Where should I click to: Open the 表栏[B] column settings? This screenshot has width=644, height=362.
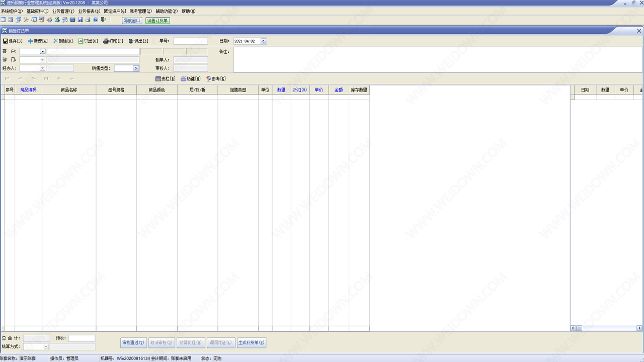[x=166, y=79]
